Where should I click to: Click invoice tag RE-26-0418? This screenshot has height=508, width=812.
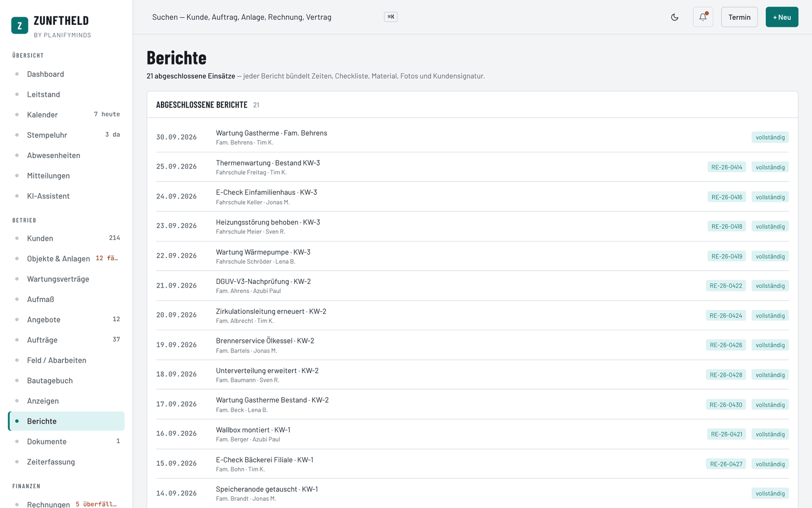727,227
